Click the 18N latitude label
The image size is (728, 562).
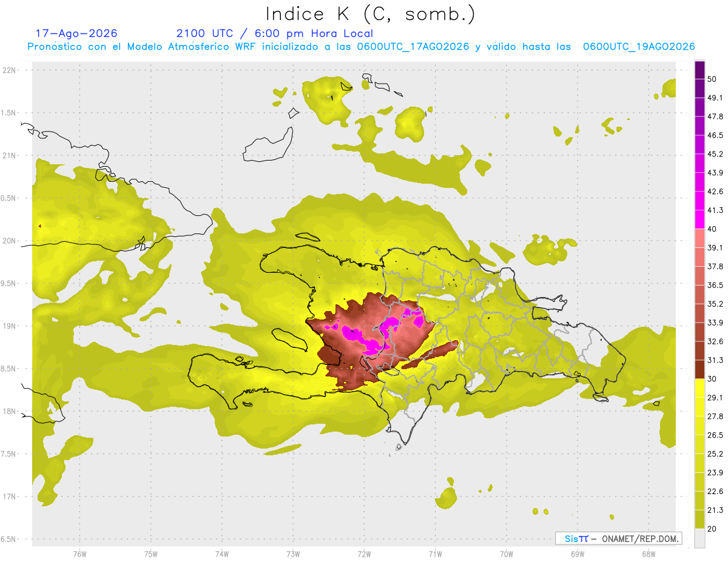[10, 411]
